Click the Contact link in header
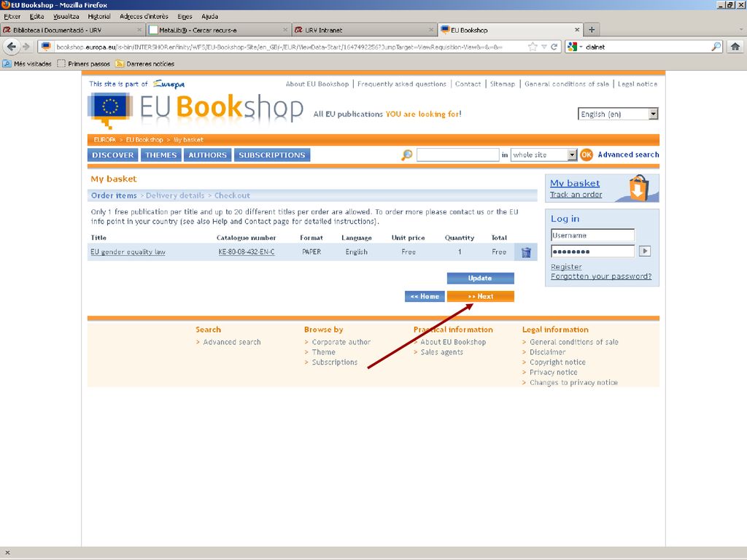Viewport: 747px width, 560px height. tap(468, 84)
